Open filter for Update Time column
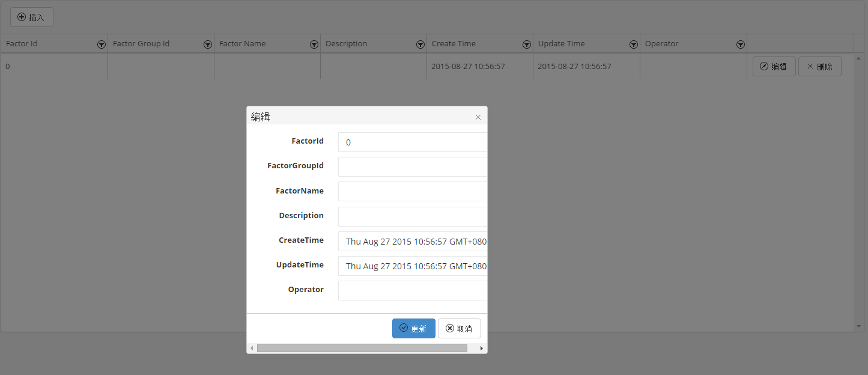The width and height of the screenshot is (868, 375). tap(634, 44)
